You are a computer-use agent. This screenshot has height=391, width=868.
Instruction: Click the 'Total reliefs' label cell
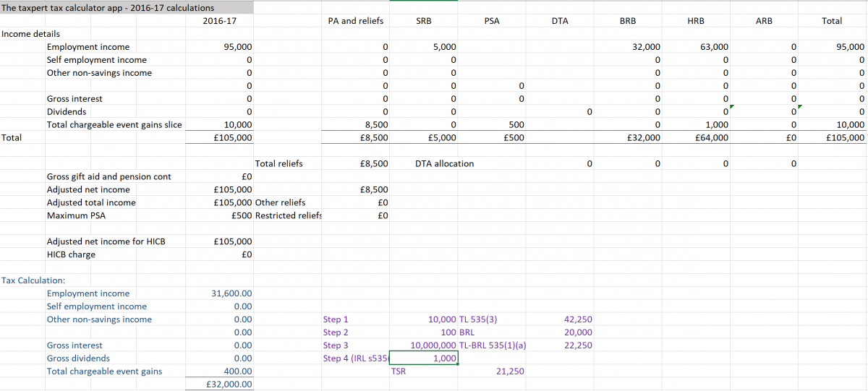pos(279,164)
